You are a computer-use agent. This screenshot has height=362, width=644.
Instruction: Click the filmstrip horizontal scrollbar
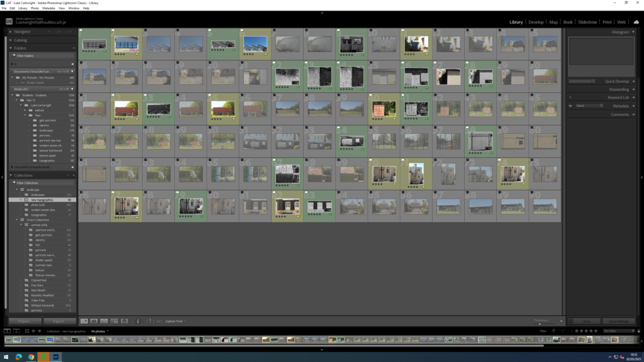[274, 346]
